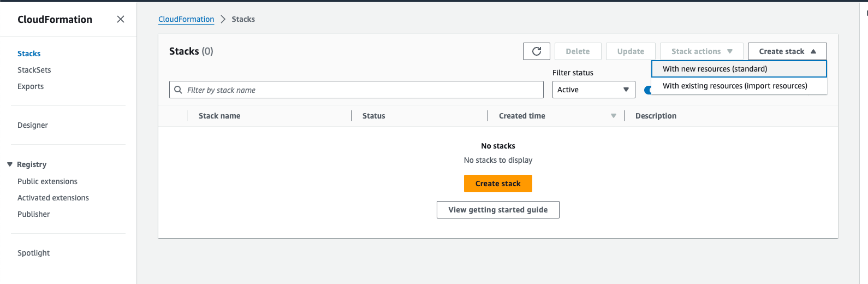Choose With existing resources (import resources)
The width and height of the screenshot is (868, 284).
click(739, 86)
